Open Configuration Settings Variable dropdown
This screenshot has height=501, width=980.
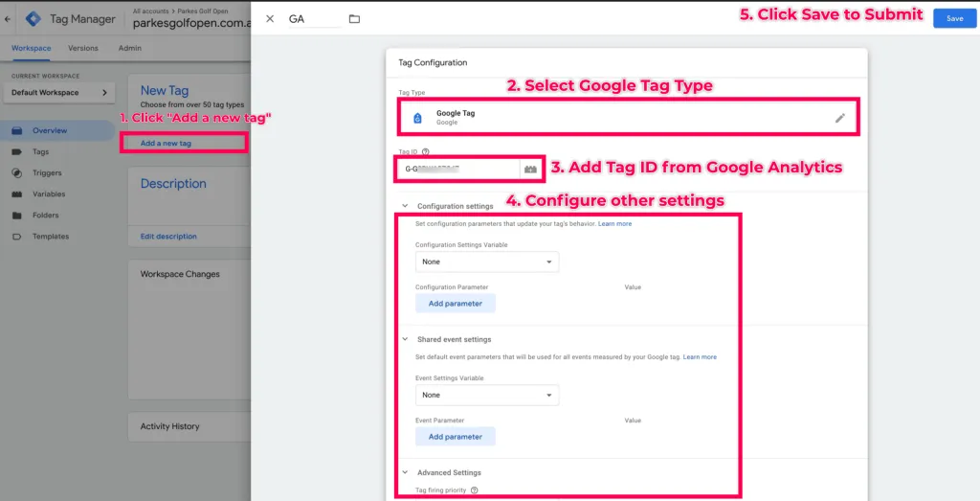coord(487,262)
